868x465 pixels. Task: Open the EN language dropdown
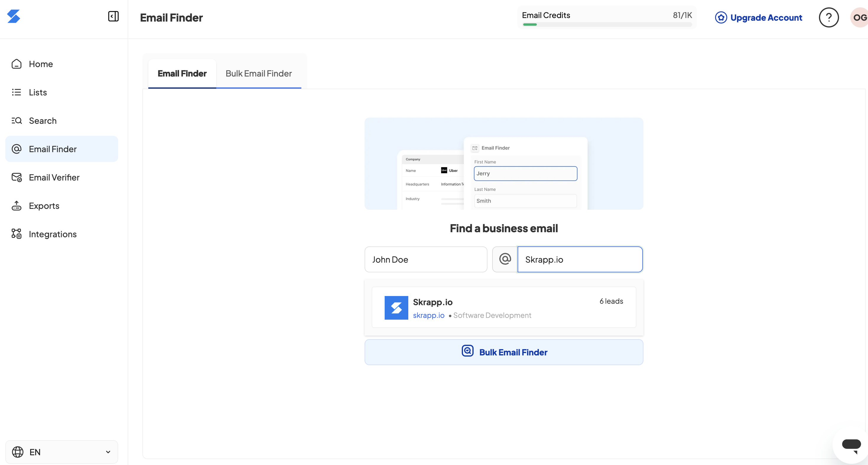coord(62,452)
